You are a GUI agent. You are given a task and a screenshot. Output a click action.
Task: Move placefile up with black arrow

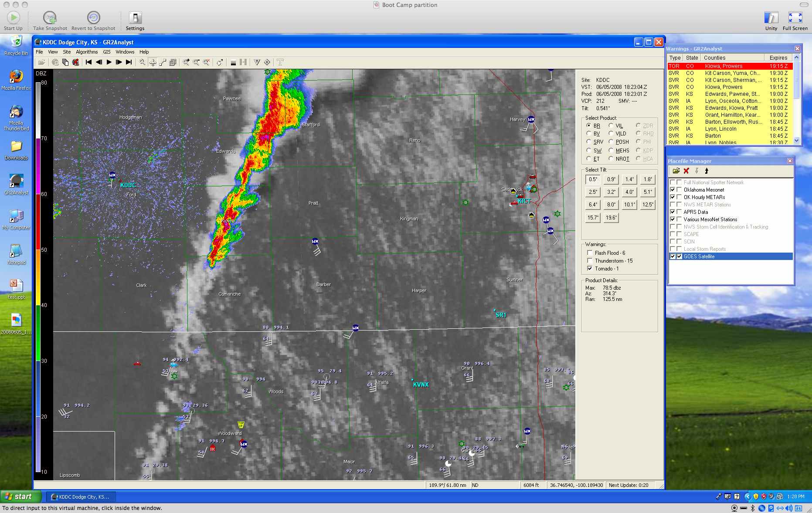707,171
